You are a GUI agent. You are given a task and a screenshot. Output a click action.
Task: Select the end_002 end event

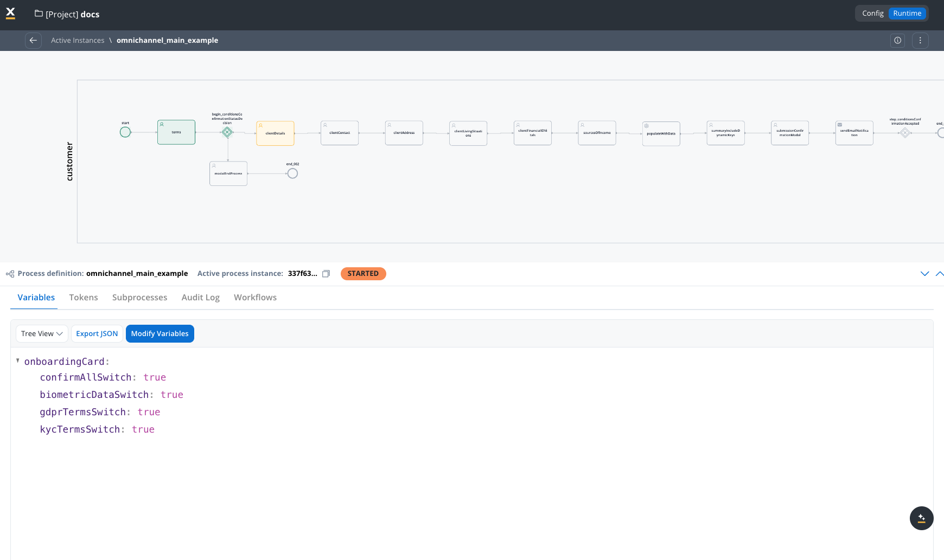pos(292,173)
